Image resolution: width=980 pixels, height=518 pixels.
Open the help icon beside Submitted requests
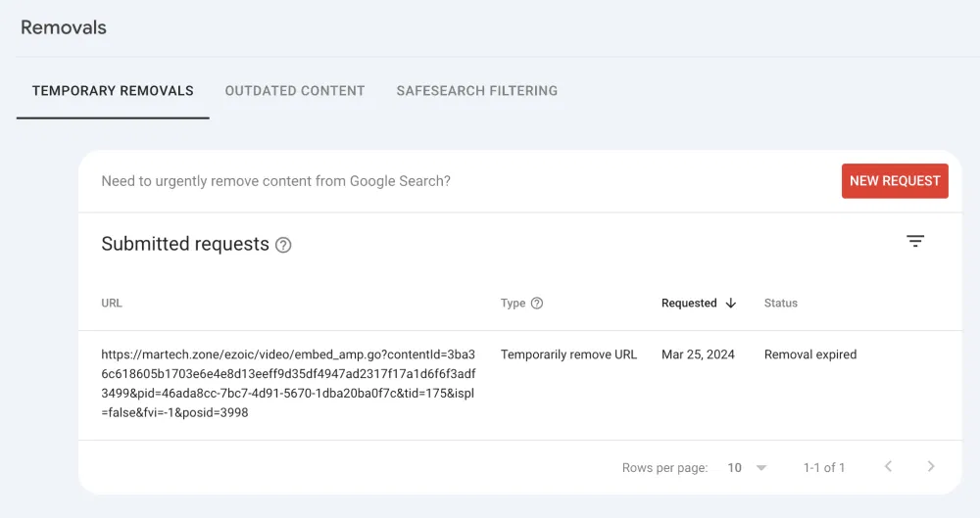click(283, 245)
